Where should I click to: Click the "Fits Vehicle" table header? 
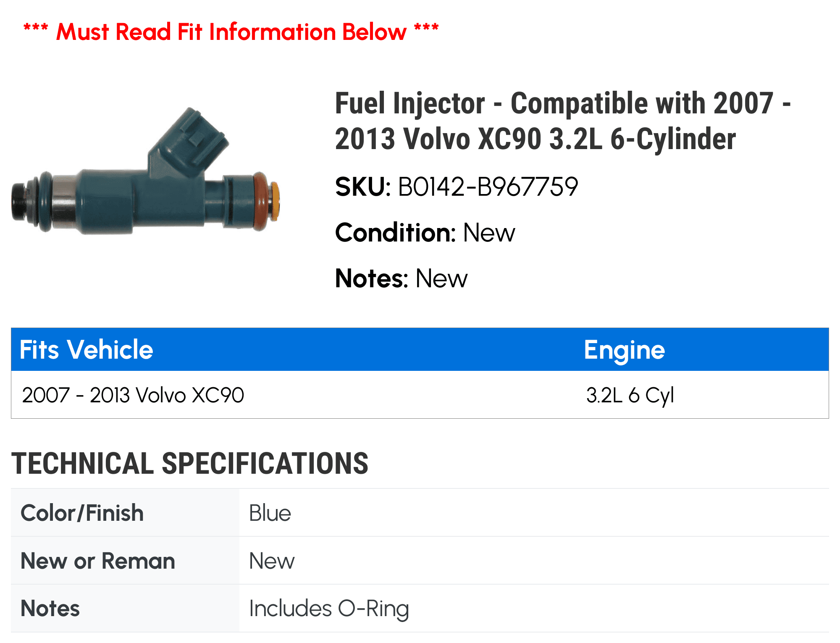pos(87,349)
